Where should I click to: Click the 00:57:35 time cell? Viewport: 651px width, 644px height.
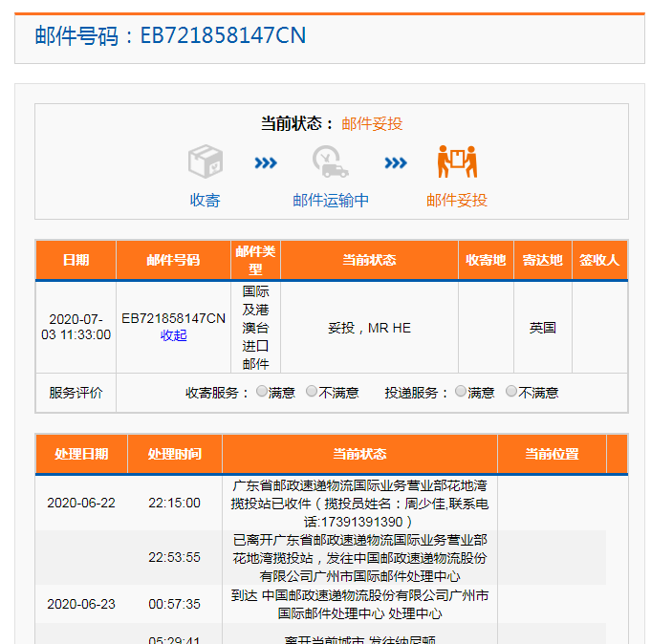coord(174,604)
